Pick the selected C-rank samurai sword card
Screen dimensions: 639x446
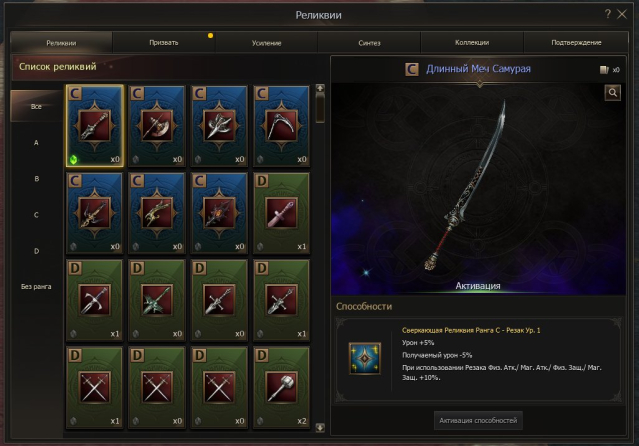(x=95, y=126)
